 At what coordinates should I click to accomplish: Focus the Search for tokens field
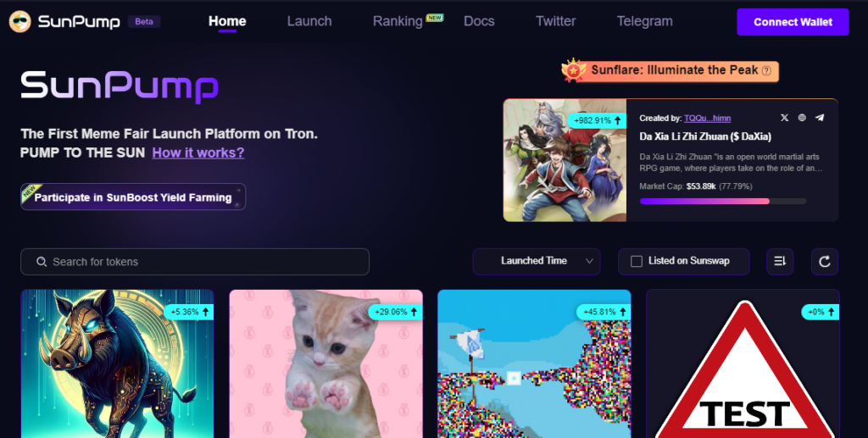click(195, 262)
